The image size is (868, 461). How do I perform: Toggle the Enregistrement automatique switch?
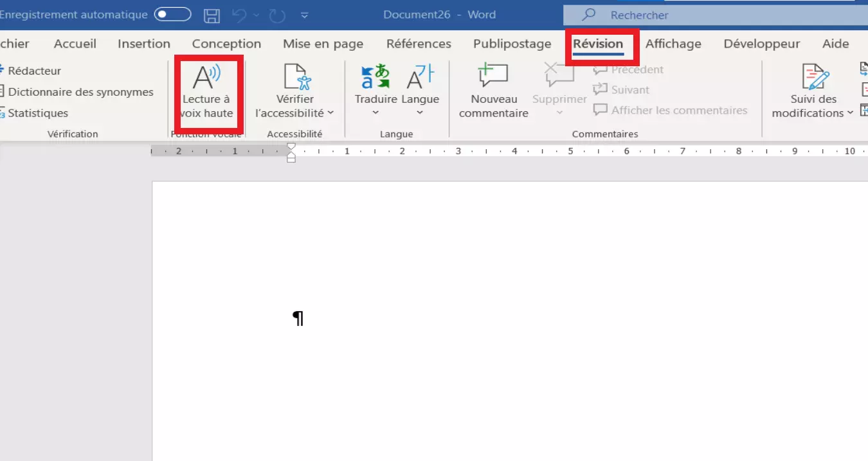[172, 14]
